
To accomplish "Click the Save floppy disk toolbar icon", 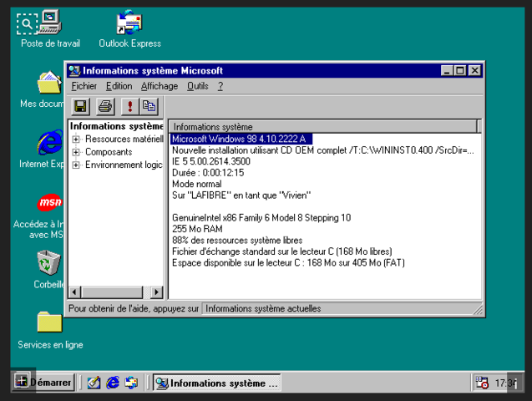I will (x=81, y=107).
